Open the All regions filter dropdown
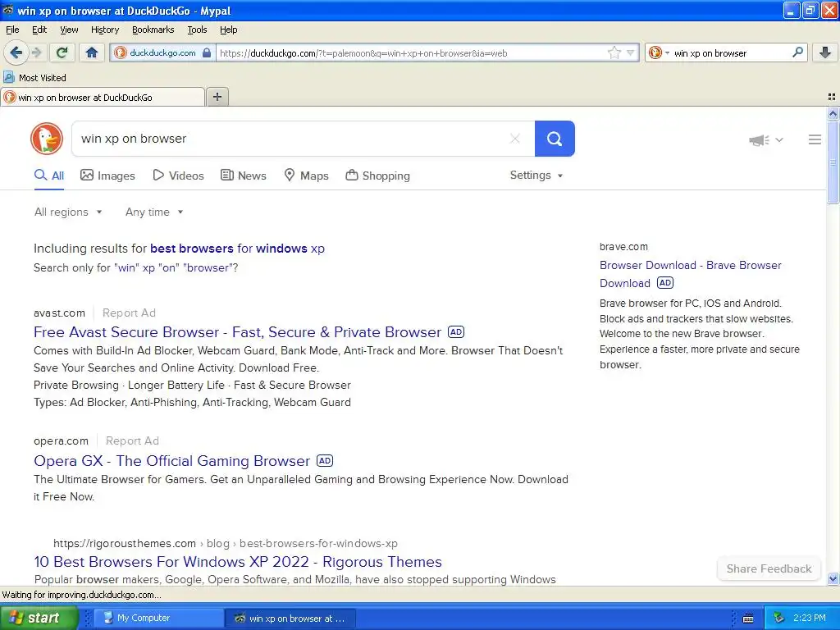 [x=68, y=212]
